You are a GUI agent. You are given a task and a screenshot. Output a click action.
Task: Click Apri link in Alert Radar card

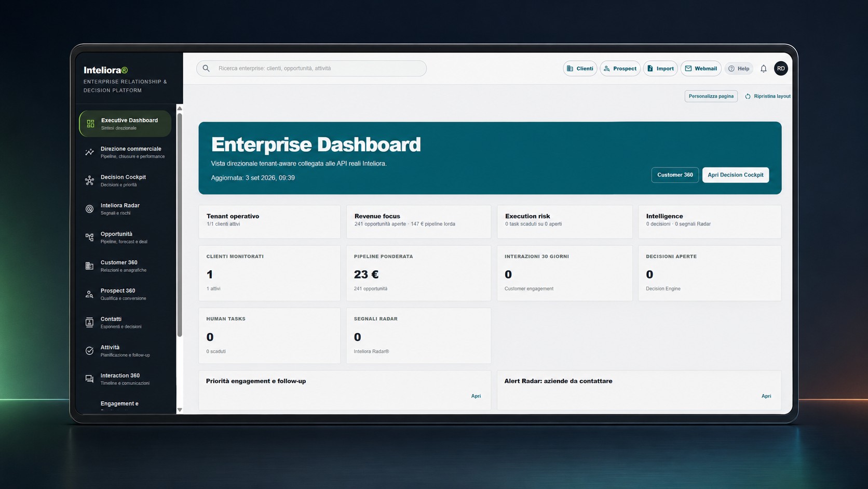[x=766, y=396]
